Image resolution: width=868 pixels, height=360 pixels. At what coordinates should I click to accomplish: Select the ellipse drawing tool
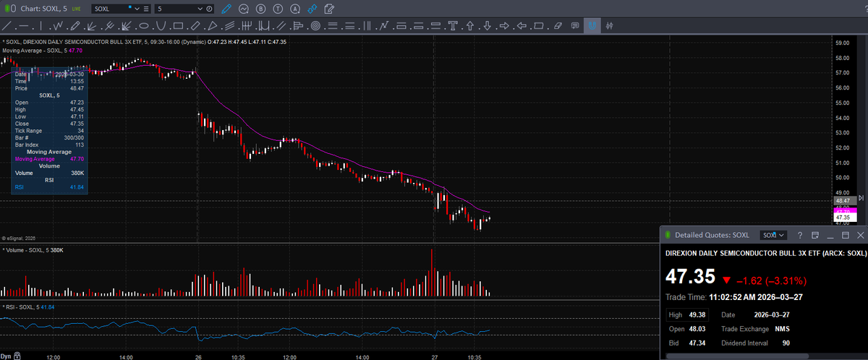pos(144,26)
